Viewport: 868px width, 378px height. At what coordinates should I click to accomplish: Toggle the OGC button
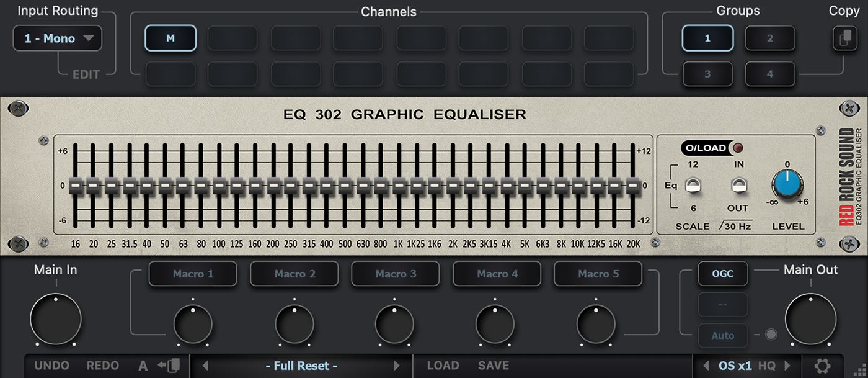pyautogui.click(x=722, y=274)
